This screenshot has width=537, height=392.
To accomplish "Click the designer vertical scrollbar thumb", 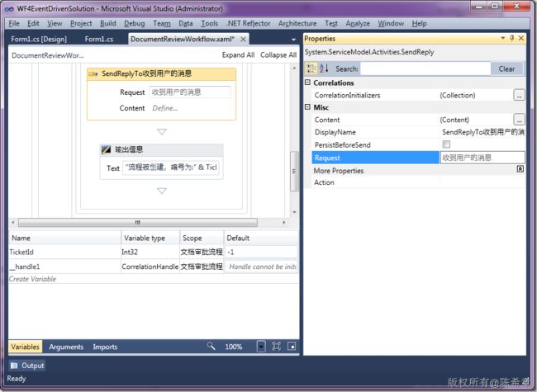I will point(293,171).
